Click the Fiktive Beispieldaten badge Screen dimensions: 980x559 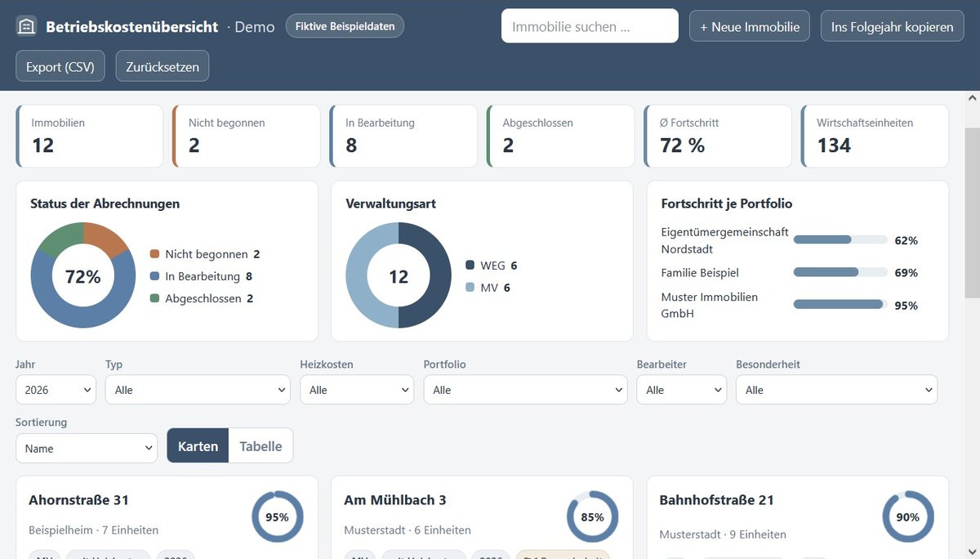click(345, 26)
